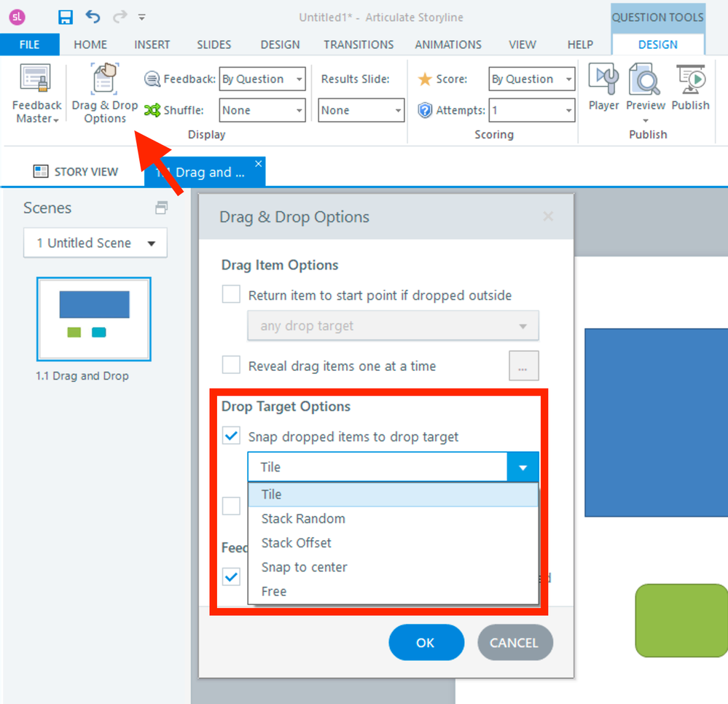Cancel the Drag & Drop Options dialog
The width and height of the screenshot is (728, 704).
click(x=515, y=643)
